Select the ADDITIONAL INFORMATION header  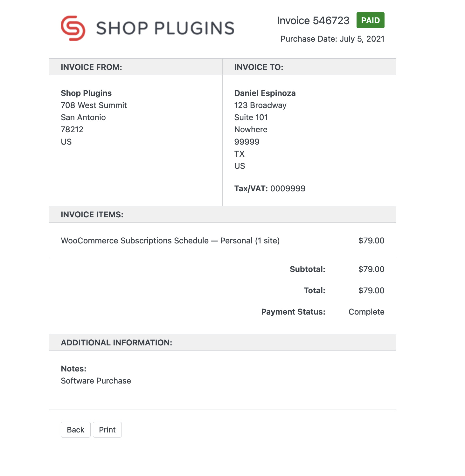(x=116, y=342)
